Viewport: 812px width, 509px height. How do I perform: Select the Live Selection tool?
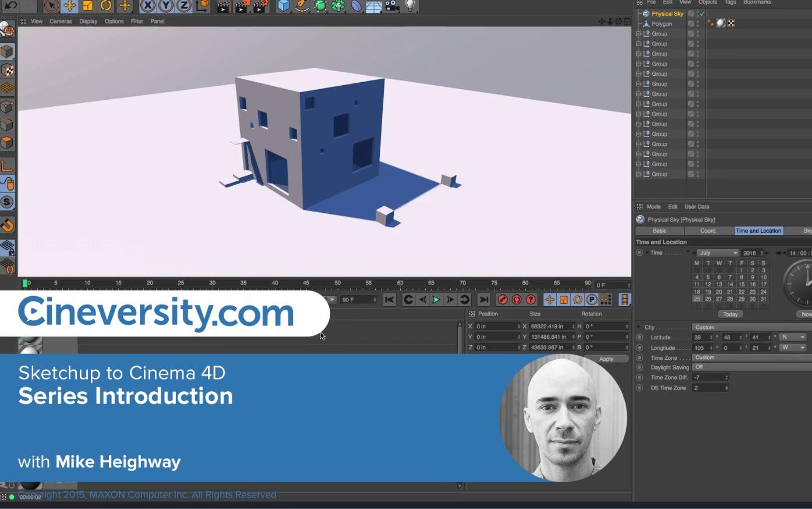coord(51,6)
